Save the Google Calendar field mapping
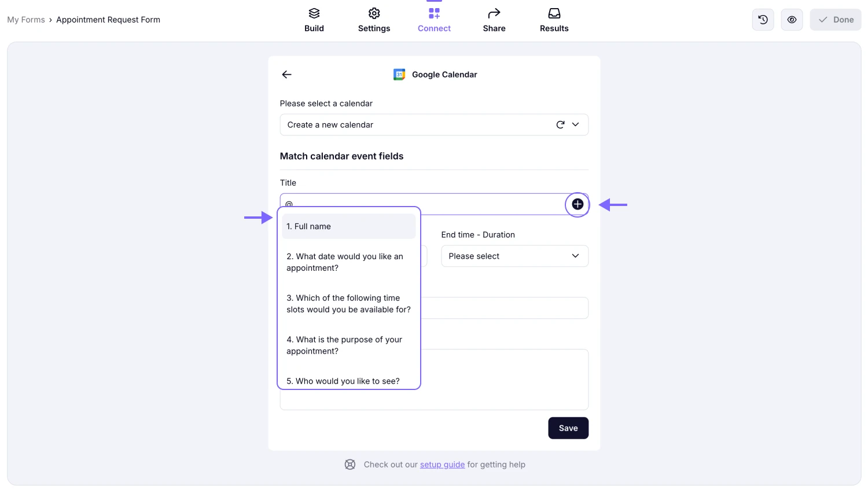The image size is (868, 493). [568, 428]
